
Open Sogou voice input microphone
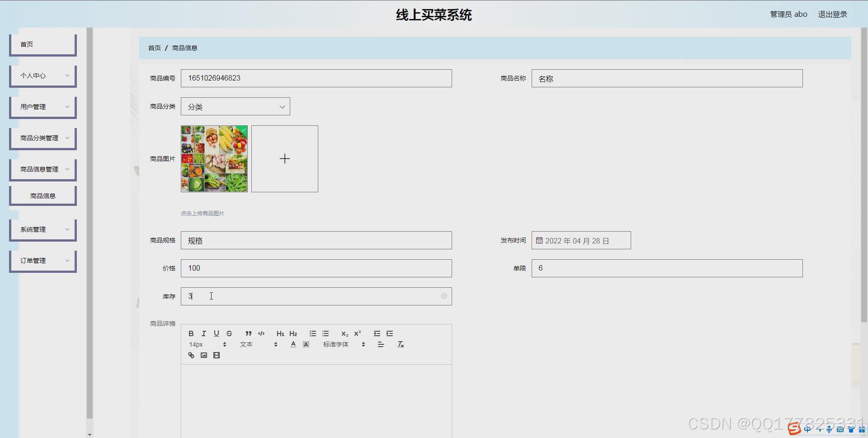coord(829,429)
